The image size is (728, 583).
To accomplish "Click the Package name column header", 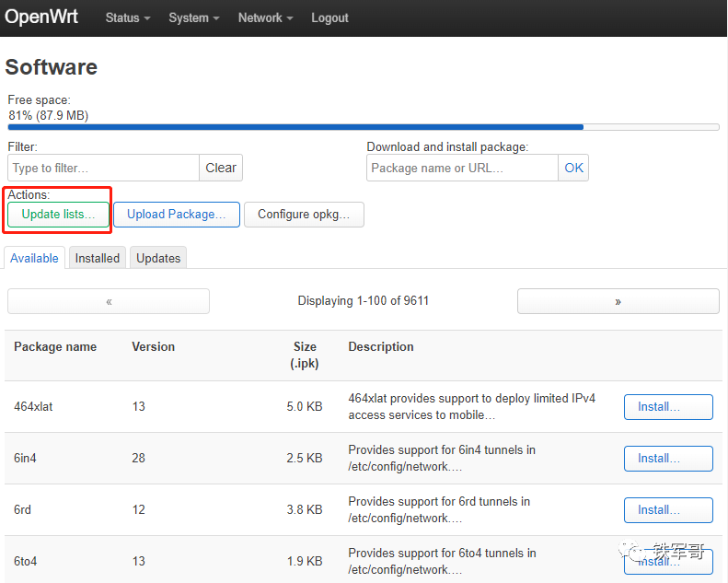I will point(55,346).
